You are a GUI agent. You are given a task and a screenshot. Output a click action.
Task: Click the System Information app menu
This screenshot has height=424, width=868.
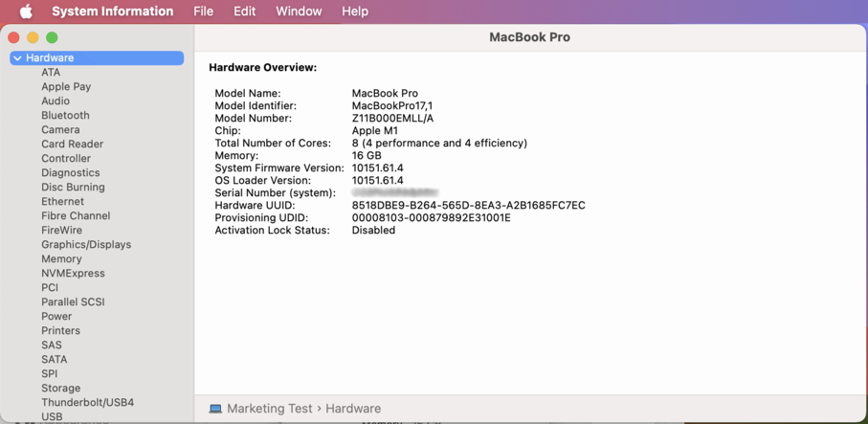pos(112,11)
